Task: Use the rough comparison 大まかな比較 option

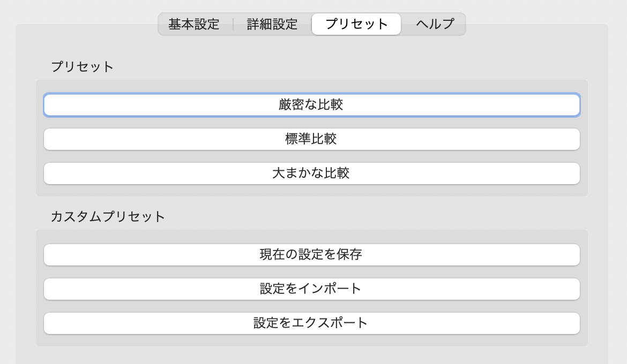Action: click(311, 173)
